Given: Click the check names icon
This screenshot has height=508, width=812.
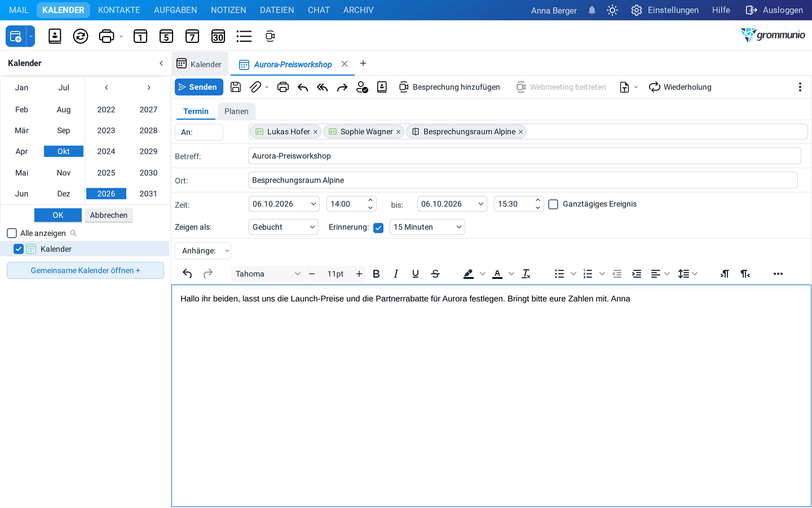Looking at the screenshot, I should point(362,87).
